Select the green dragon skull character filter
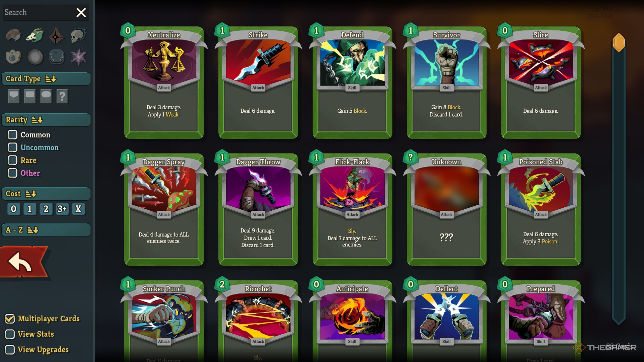The width and height of the screenshot is (644, 362). click(x=35, y=35)
